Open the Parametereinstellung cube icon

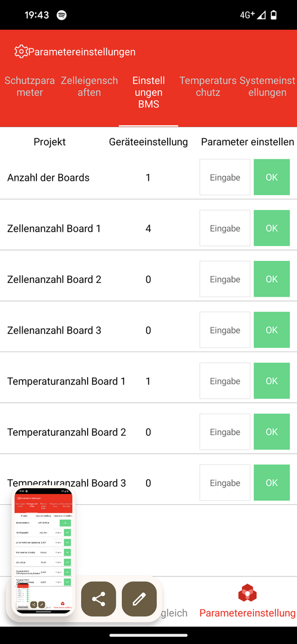pyautogui.click(x=247, y=593)
